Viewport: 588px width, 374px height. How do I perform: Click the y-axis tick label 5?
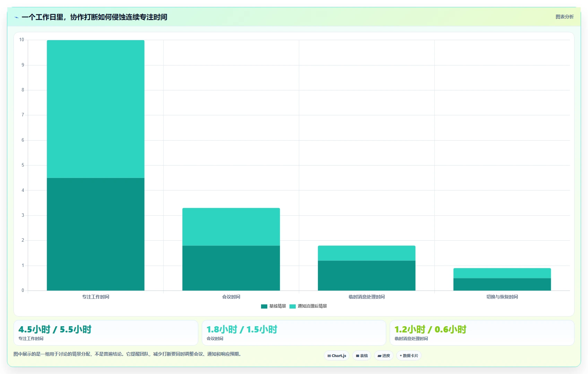coord(23,165)
